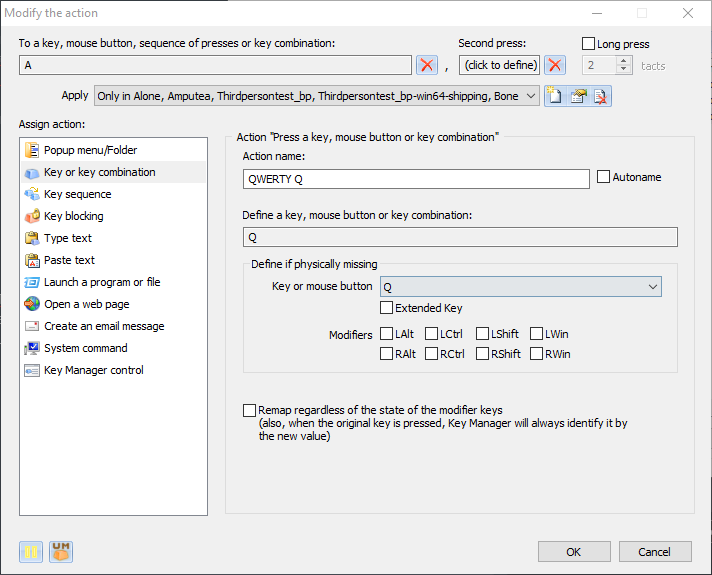This screenshot has height=575, width=712.
Task: Clear the first key press with red X
Action: click(x=427, y=65)
